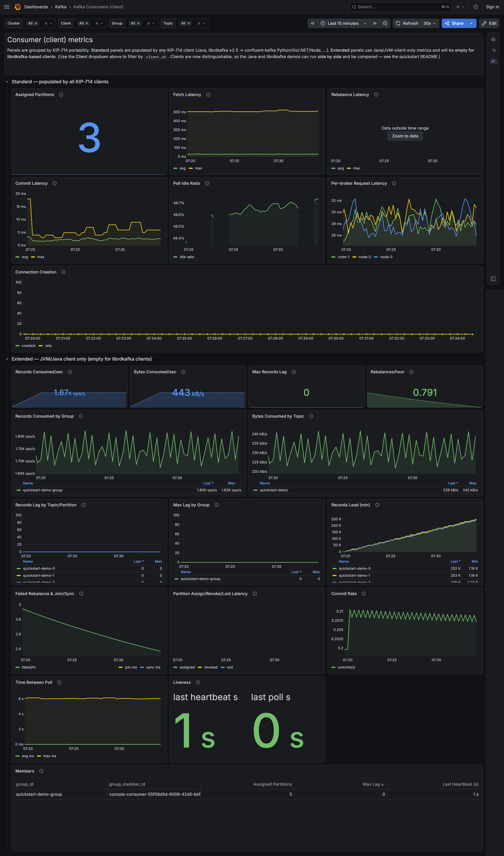Toggle the dock panel icon in sidebar
This screenshot has height=856, width=504.
click(493, 279)
